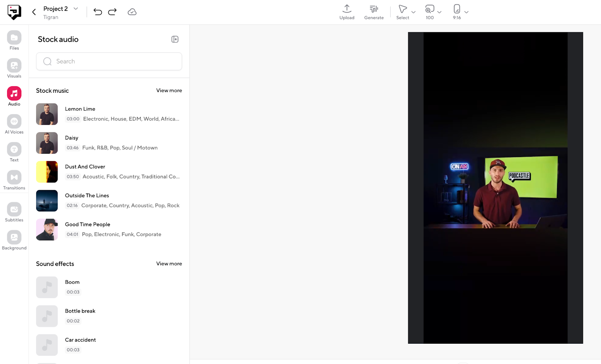
Task: Click the Outside The Lines thumbnail
Action: pos(47,201)
